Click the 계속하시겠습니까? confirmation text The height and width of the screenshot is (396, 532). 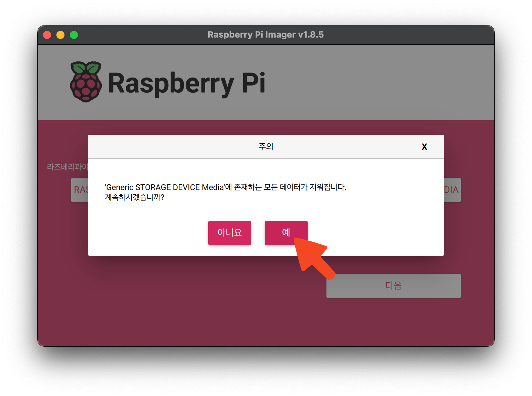coord(134,197)
